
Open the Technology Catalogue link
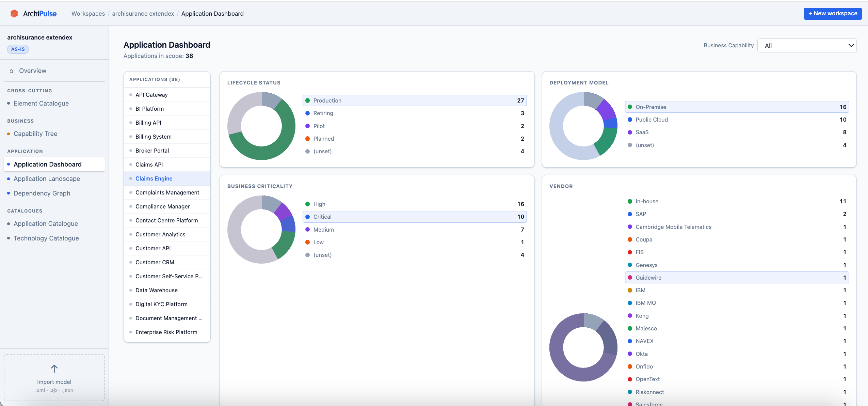[46, 238]
